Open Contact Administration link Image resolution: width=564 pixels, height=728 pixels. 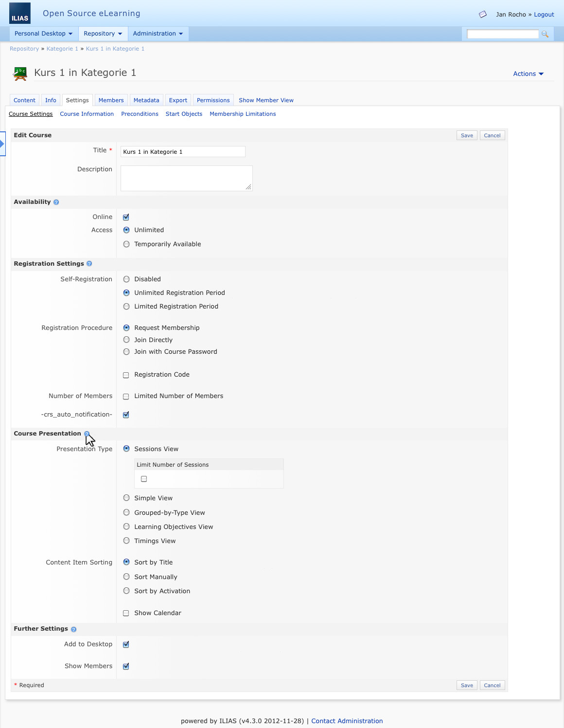point(347,721)
